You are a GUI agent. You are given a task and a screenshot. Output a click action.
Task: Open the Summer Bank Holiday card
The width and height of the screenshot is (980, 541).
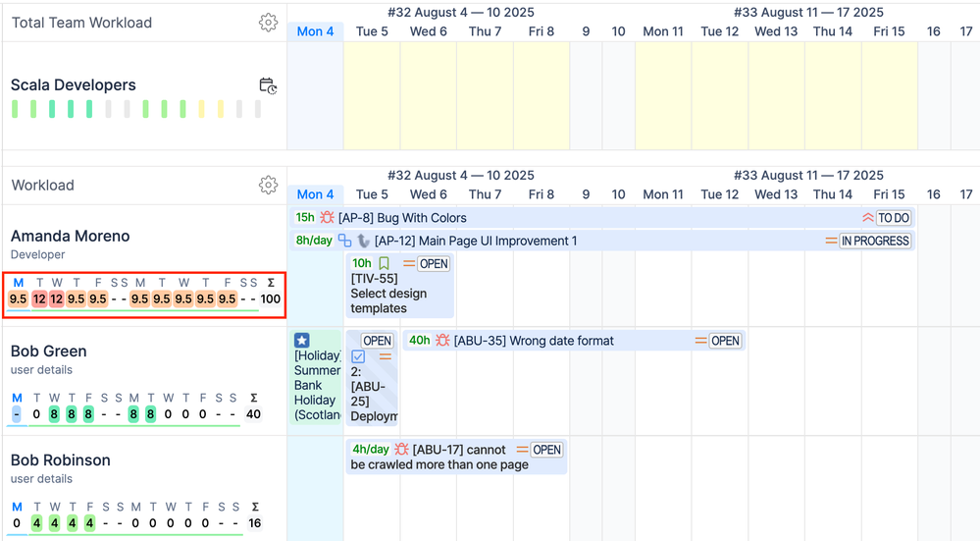tap(316, 377)
